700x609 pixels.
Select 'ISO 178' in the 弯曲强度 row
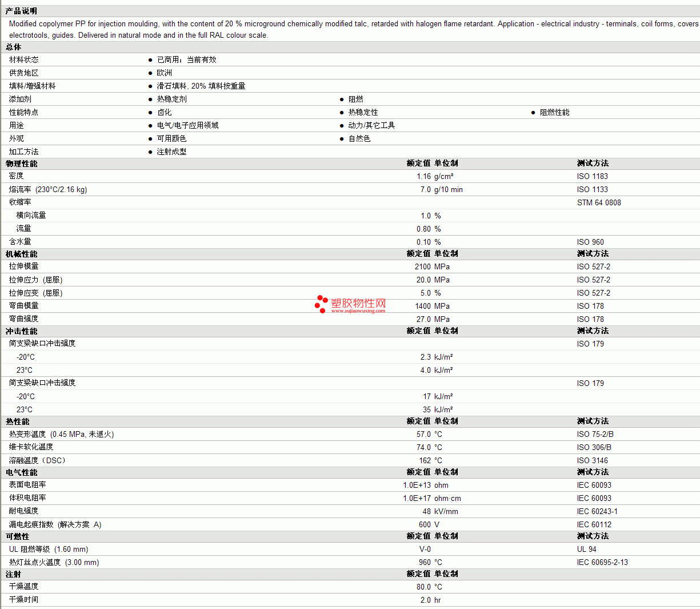click(590, 319)
